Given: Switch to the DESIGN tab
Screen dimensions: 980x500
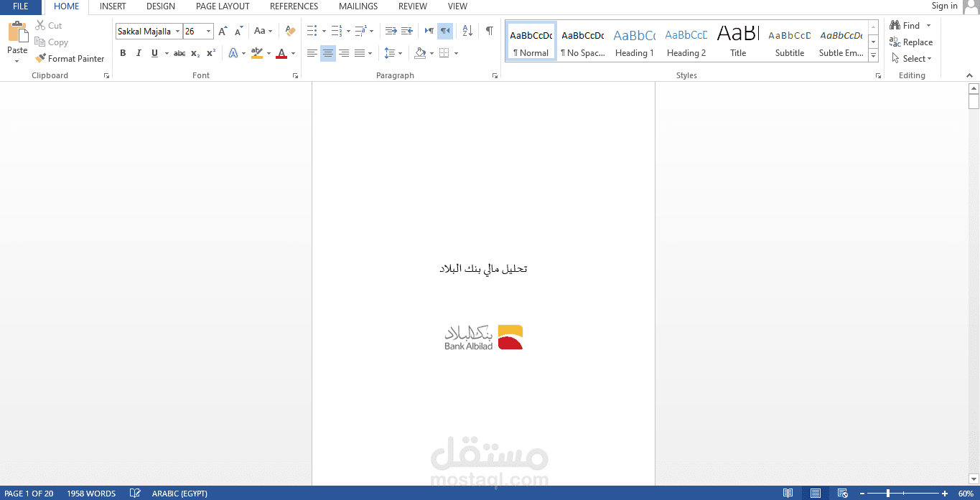Looking at the screenshot, I should coord(161,6).
